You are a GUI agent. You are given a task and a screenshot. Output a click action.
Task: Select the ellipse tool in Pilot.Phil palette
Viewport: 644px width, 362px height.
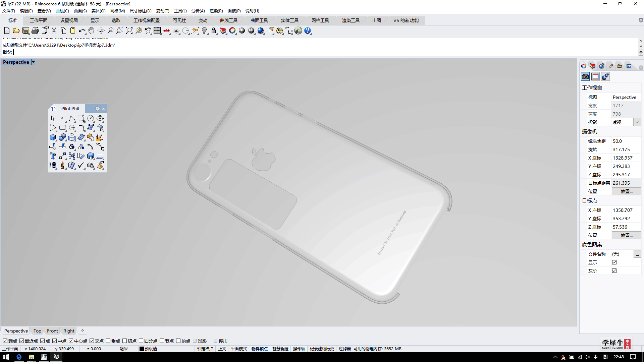100,118
